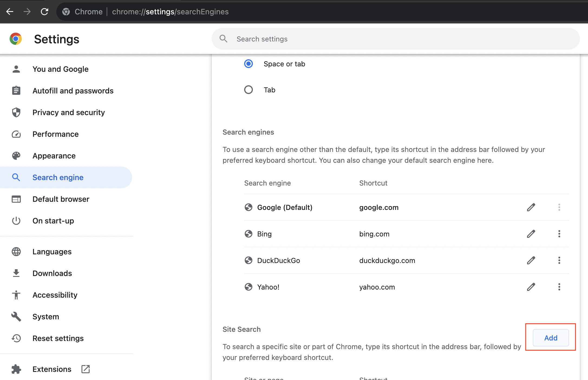Choose the 'Tab' radio button
Viewport: 588px width, 380px height.
[x=248, y=90]
